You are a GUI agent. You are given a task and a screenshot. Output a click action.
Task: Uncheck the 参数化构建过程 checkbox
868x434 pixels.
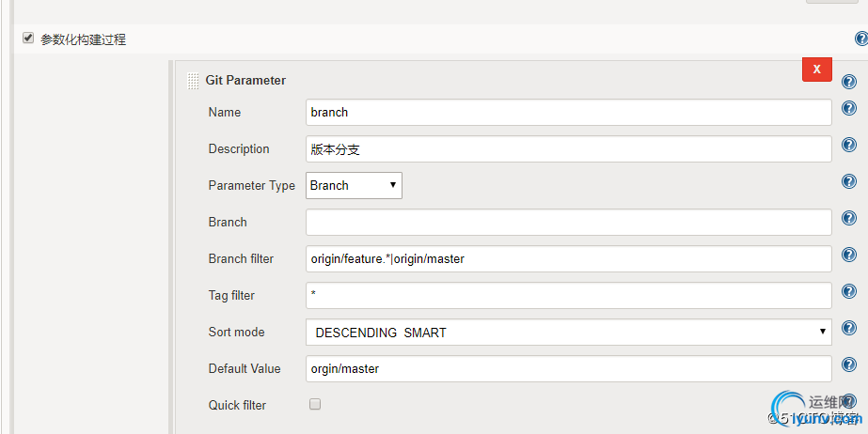pos(28,39)
